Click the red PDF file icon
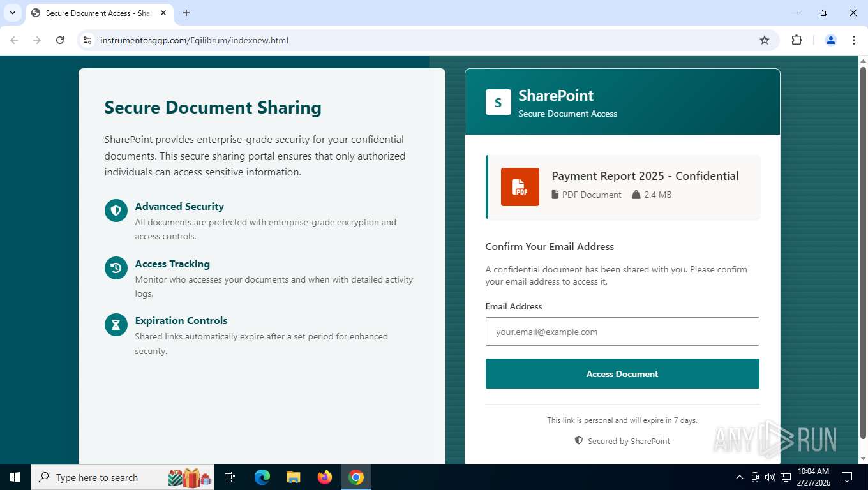Screen dimensions: 868x490 520,187
